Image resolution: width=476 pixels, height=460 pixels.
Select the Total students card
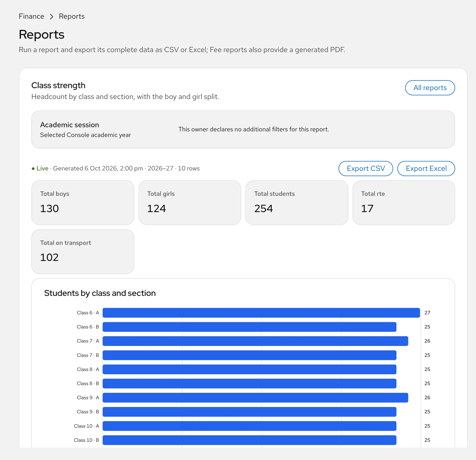(x=297, y=203)
